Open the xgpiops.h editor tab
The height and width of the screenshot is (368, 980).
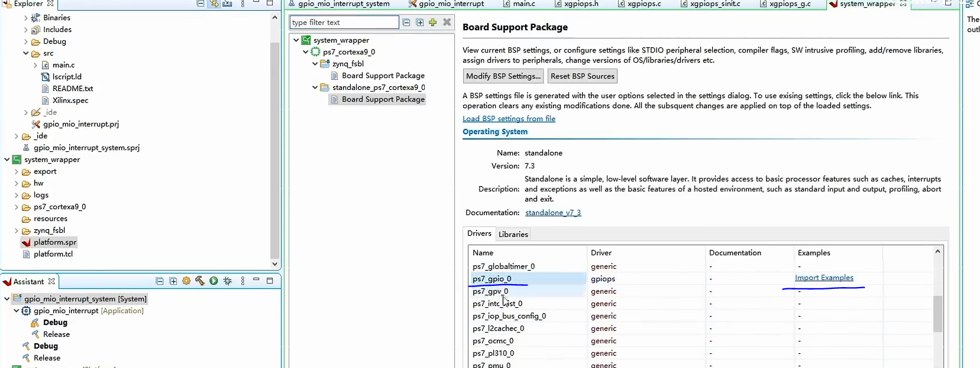pyautogui.click(x=577, y=4)
